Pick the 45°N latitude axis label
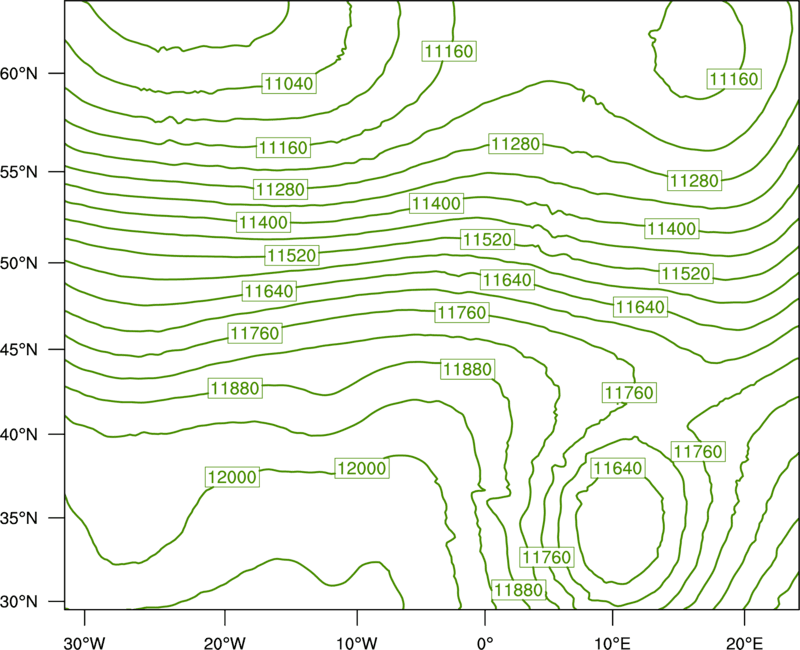Image resolution: width=800 pixels, height=650 pixels. coord(19,349)
